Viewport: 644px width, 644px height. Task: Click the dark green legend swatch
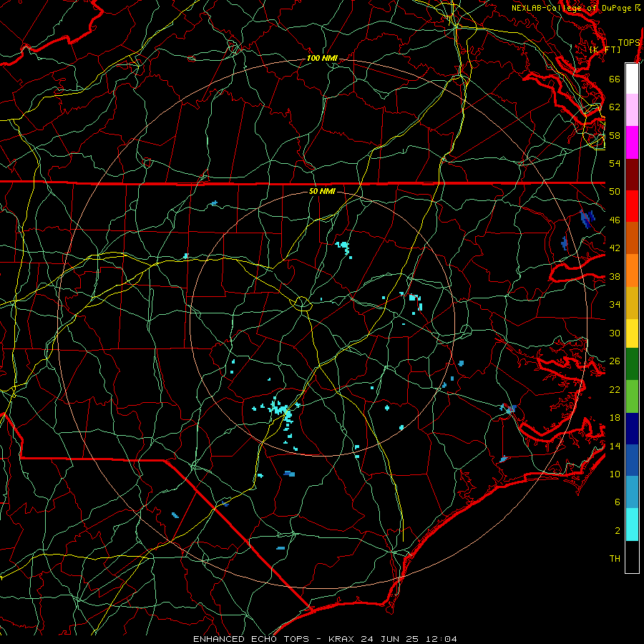pyautogui.click(x=632, y=364)
